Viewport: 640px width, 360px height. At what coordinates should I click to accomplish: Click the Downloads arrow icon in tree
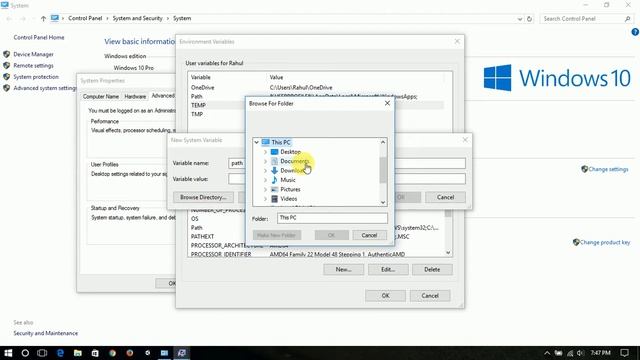pyautogui.click(x=275, y=171)
